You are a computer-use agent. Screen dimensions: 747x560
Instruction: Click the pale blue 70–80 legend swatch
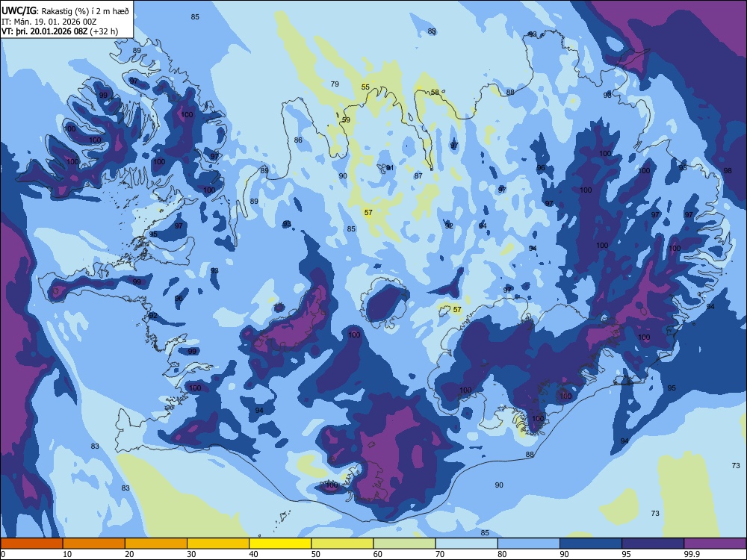click(467, 544)
